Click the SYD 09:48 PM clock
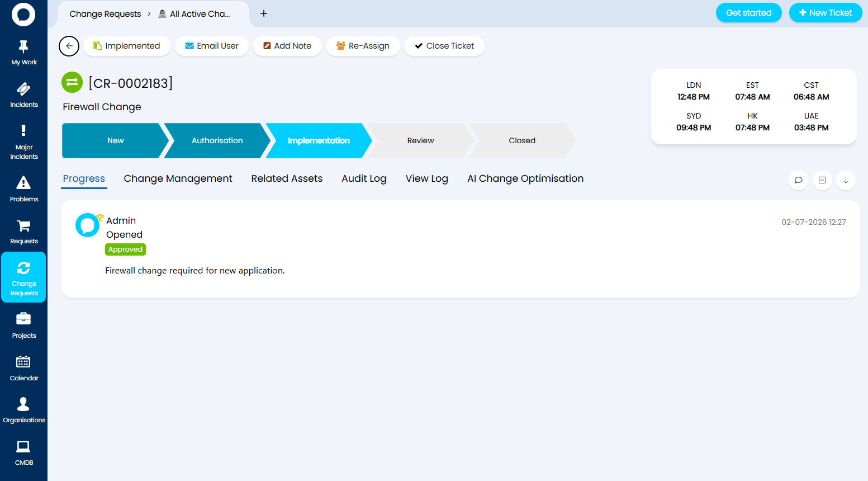This screenshot has width=868, height=481. coord(694,122)
